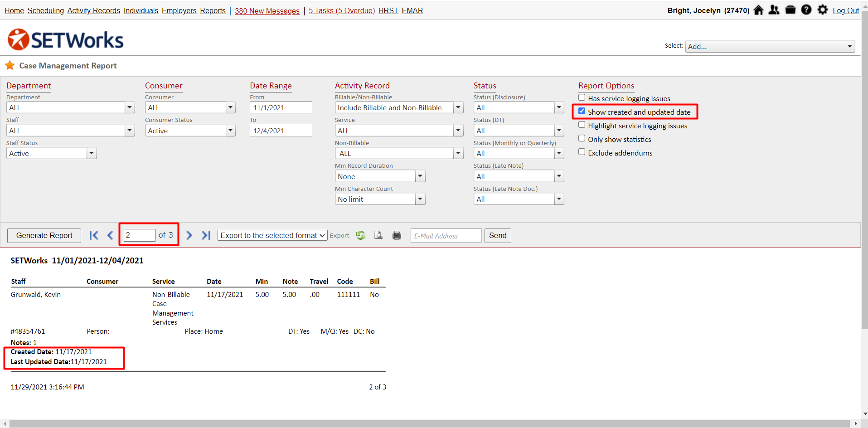Enable Has service logging issues checkbox
The height and width of the screenshot is (428, 868).
(x=582, y=97)
